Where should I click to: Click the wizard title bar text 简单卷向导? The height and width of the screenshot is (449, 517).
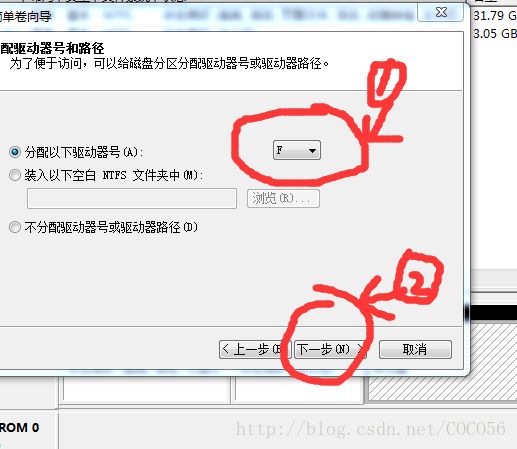pos(26,16)
